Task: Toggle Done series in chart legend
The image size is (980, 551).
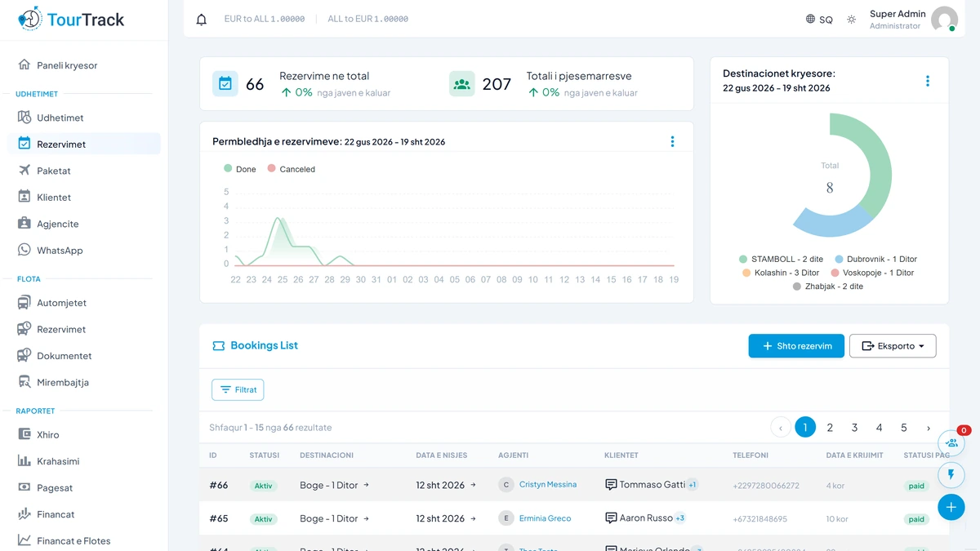Action: (240, 169)
